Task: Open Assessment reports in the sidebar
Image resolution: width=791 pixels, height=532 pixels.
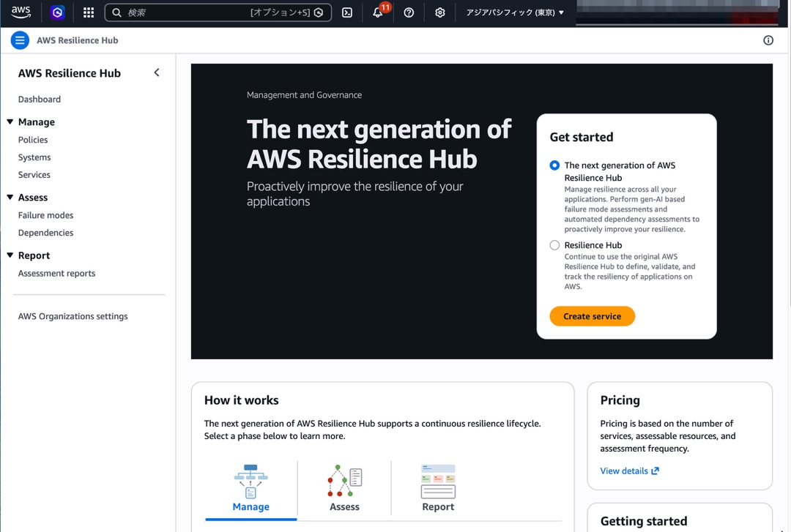Action: (56, 273)
